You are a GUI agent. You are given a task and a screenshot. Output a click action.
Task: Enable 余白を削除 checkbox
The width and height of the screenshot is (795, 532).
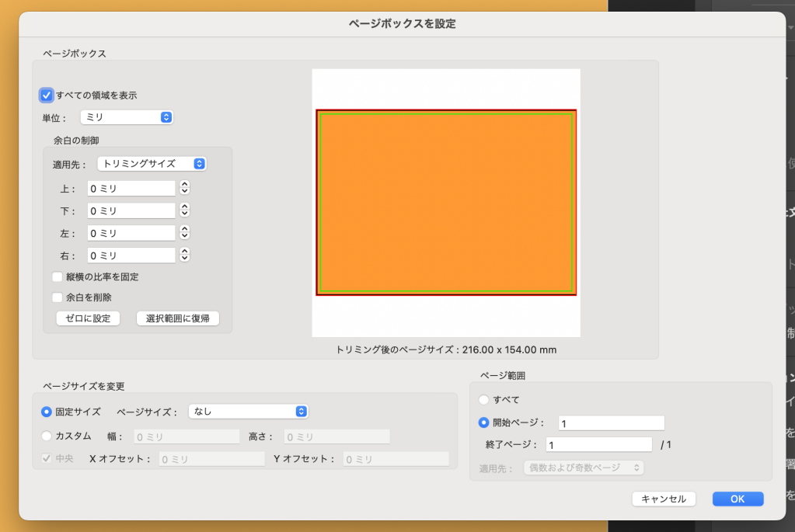(58, 297)
